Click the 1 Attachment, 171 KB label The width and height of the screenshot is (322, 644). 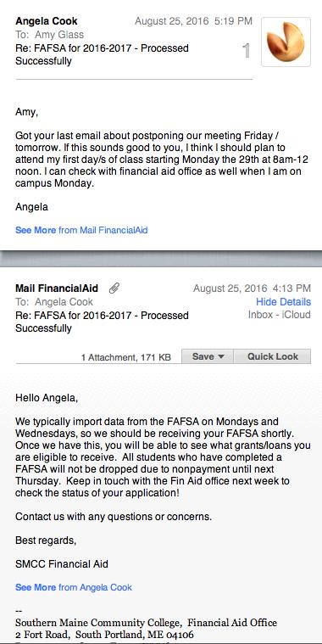(126, 358)
